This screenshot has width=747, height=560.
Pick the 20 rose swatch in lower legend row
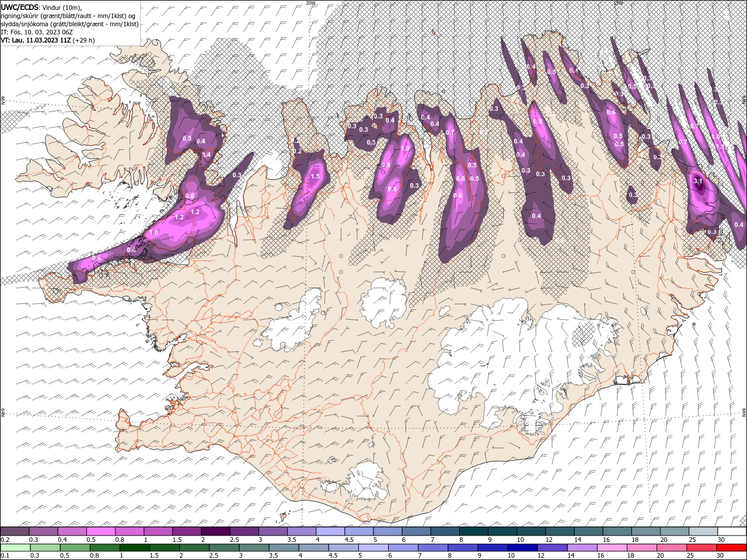tap(671, 548)
